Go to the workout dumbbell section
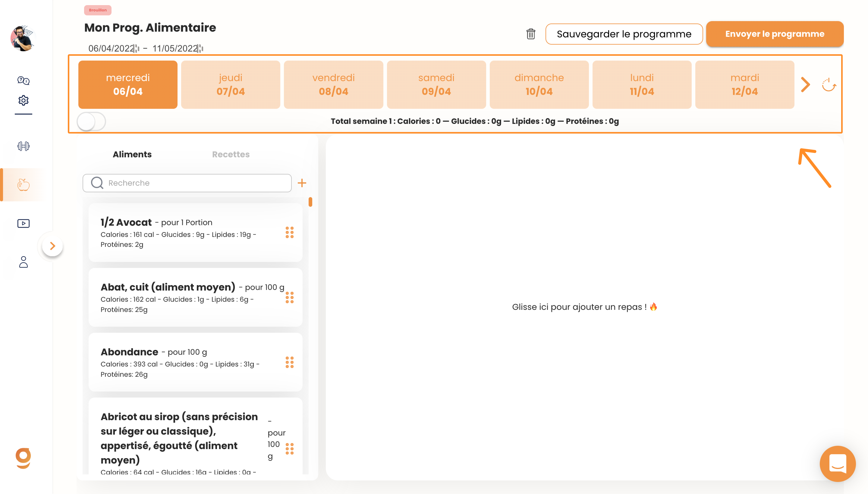 tap(23, 146)
